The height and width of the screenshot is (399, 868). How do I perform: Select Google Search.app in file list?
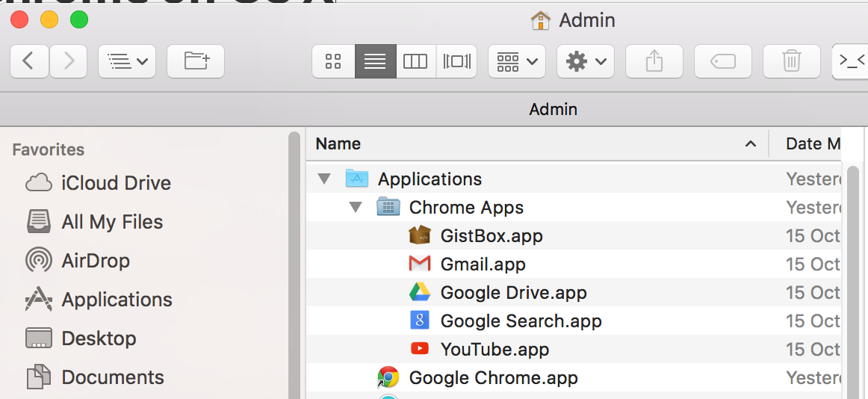[573, 321]
